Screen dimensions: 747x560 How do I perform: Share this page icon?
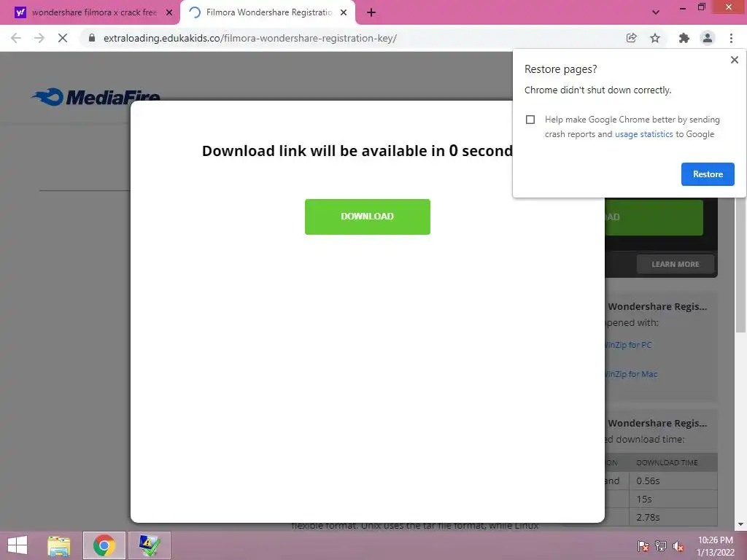[631, 38]
